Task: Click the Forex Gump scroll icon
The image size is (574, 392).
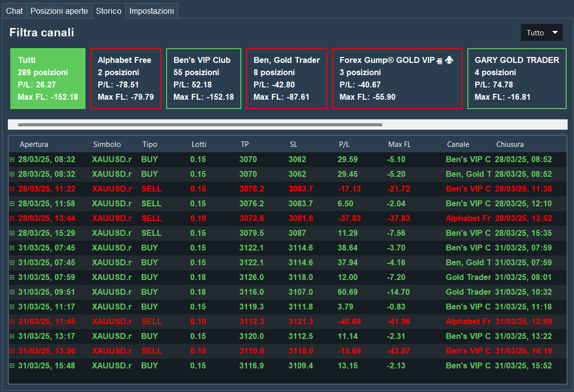Action: click(440, 60)
